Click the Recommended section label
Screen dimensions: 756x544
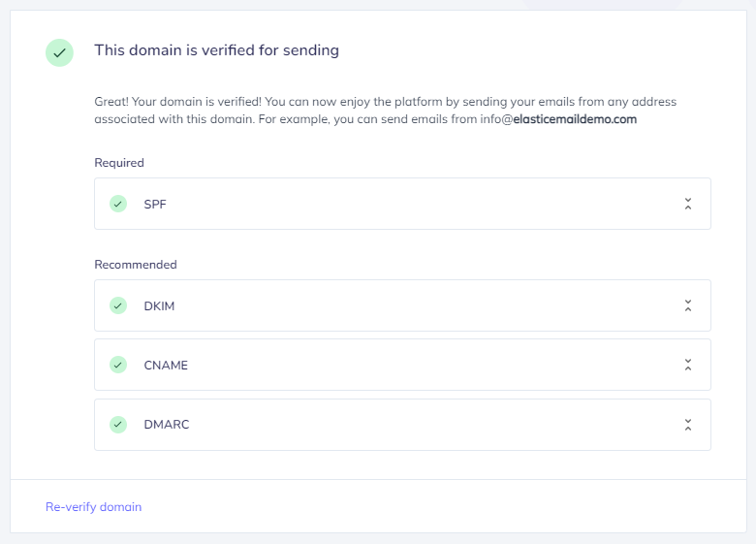pos(136,265)
